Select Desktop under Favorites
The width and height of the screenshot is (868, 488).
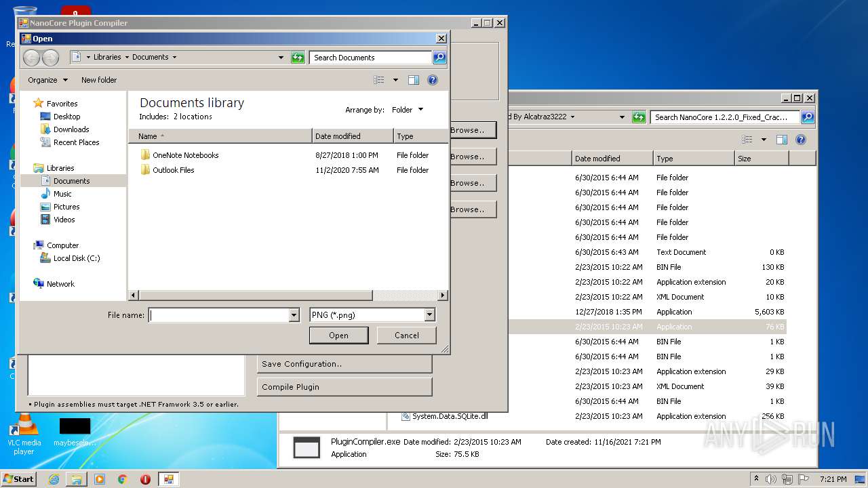point(66,117)
